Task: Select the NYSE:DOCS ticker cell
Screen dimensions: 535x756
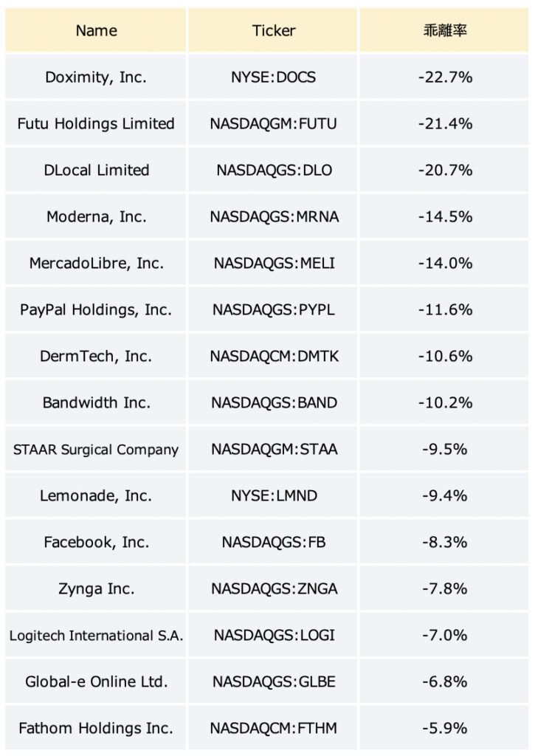Action: [x=273, y=77]
